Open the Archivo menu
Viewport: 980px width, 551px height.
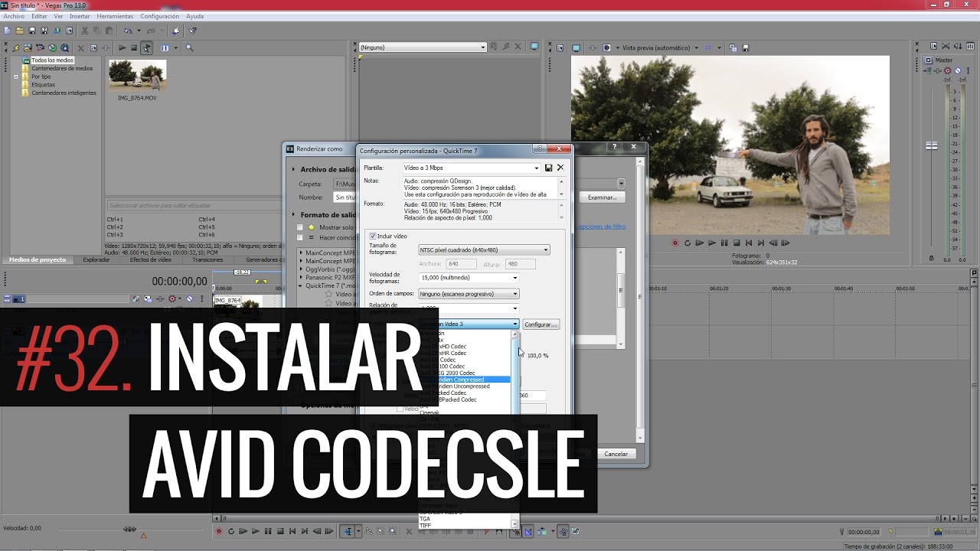tap(14, 16)
